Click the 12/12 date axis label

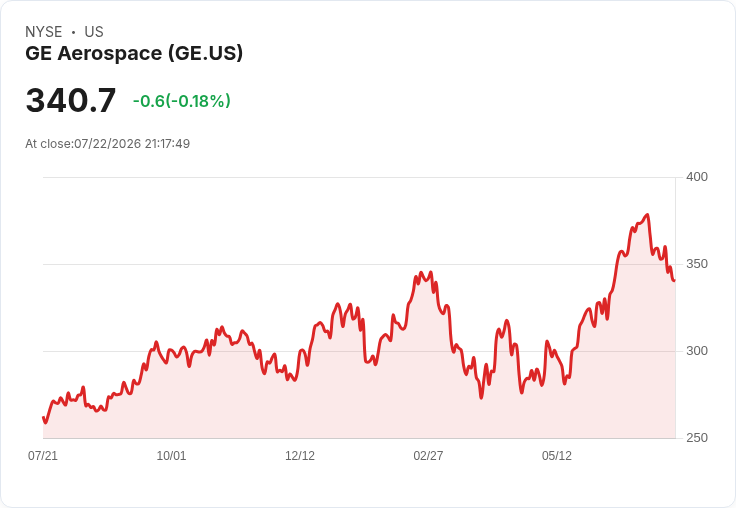tap(300, 456)
